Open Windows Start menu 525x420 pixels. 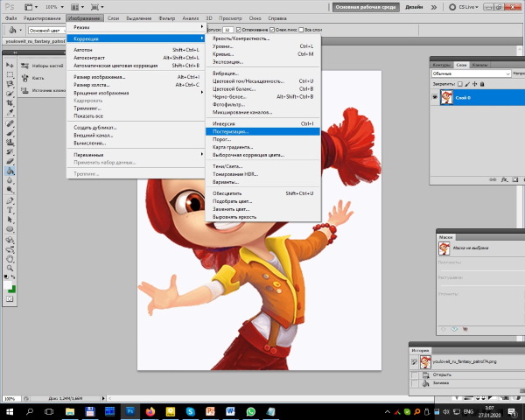point(10,411)
